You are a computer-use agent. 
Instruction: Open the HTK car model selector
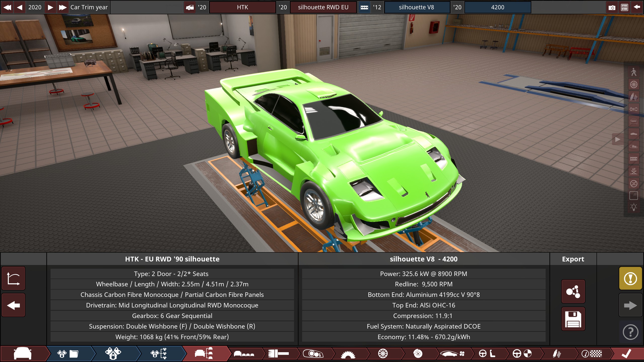243,7
